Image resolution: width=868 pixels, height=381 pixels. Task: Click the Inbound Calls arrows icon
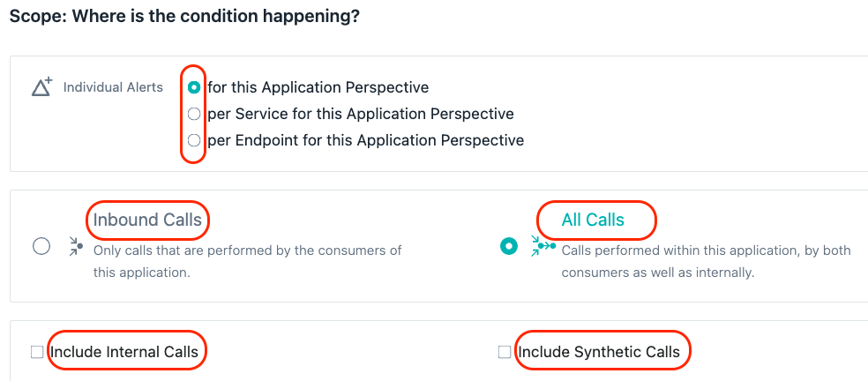(x=77, y=246)
